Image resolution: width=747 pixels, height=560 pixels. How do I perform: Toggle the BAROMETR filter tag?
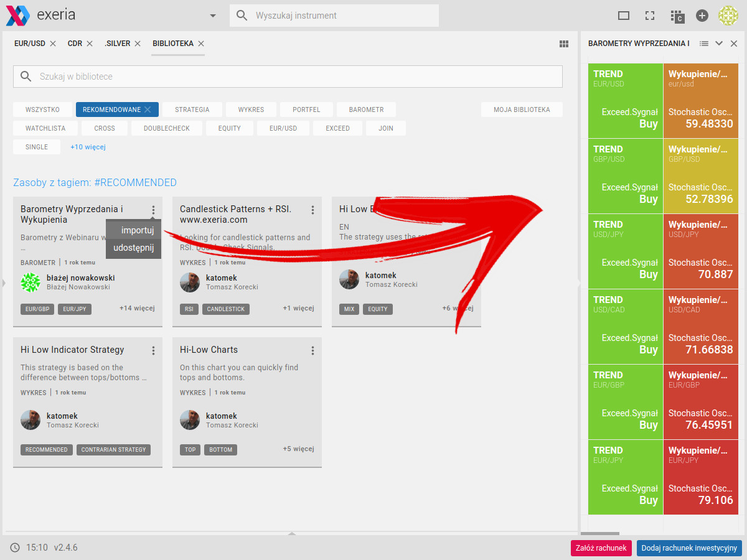point(366,110)
